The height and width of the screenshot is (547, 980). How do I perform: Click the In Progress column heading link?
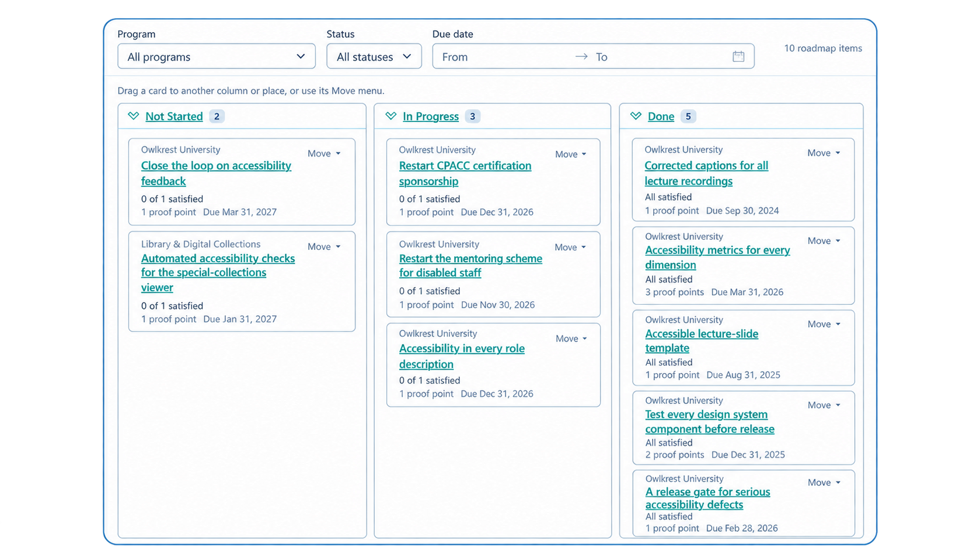(431, 116)
